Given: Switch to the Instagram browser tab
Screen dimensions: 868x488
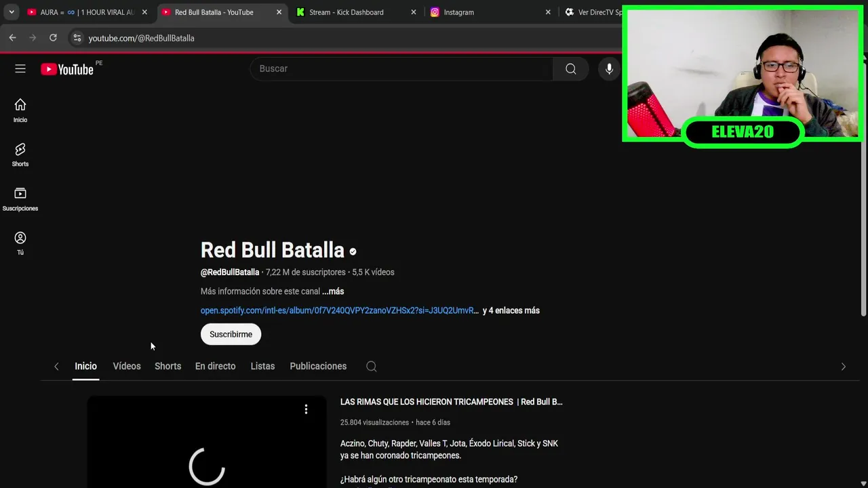Looking at the screenshot, I should click(458, 12).
